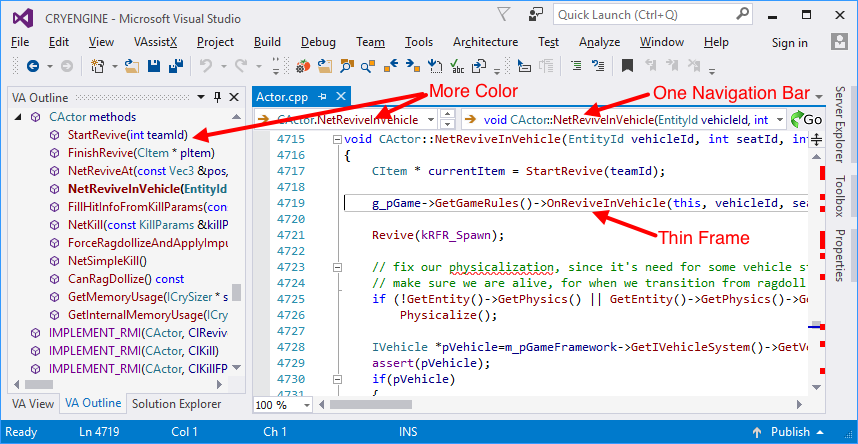Click the Publish button in status bar
This screenshot has width=858, height=444.
pyautogui.click(x=789, y=432)
